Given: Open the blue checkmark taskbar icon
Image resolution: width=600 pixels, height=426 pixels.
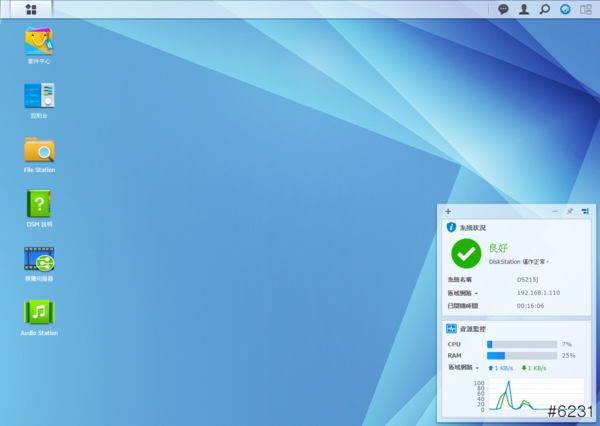Looking at the screenshot, I should pos(565,9).
